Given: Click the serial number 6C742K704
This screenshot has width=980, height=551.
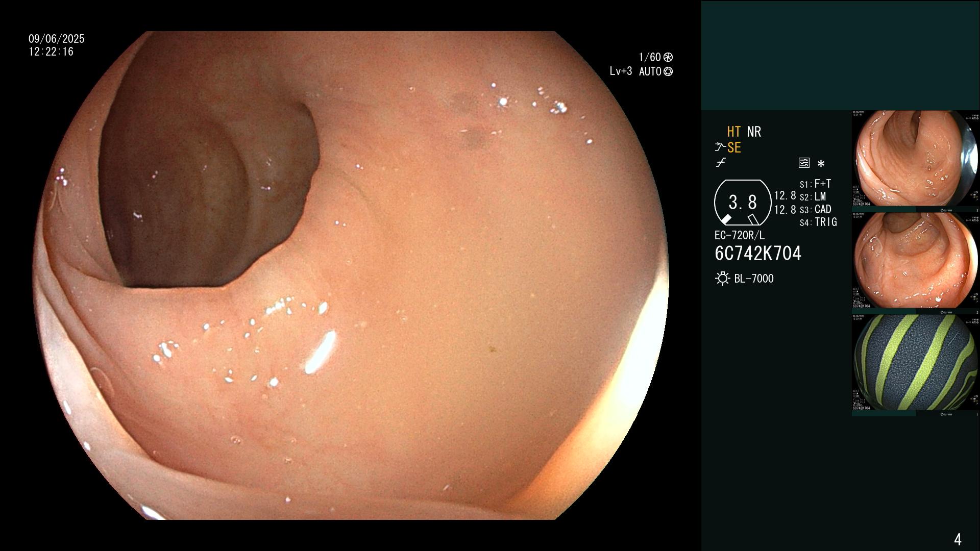Looking at the screenshot, I should [758, 253].
